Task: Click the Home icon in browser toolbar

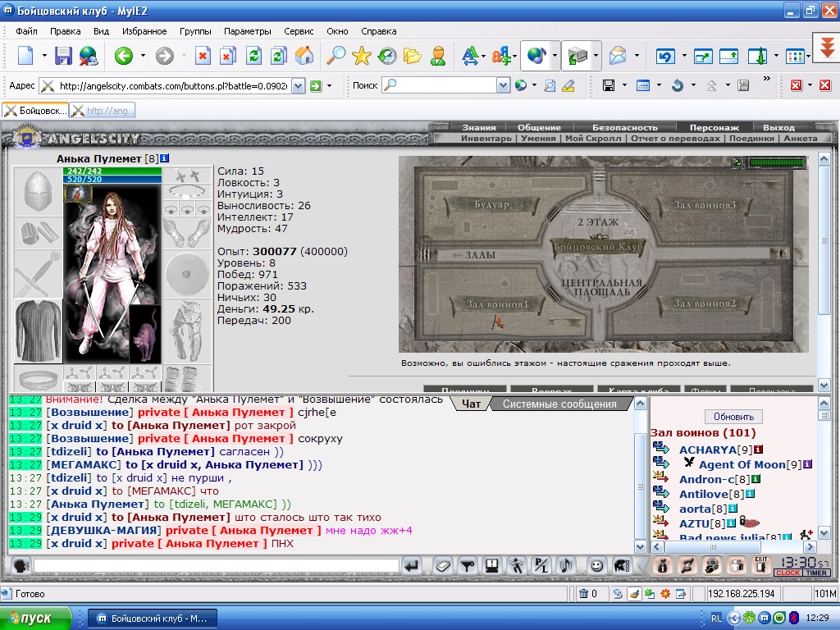Action: [x=304, y=55]
